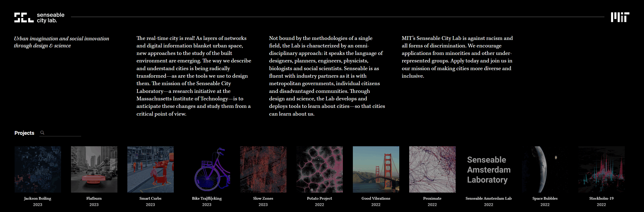The image size is (644, 212).
Task: Open the Stockholm-19 title link
Action: pos(601,198)
